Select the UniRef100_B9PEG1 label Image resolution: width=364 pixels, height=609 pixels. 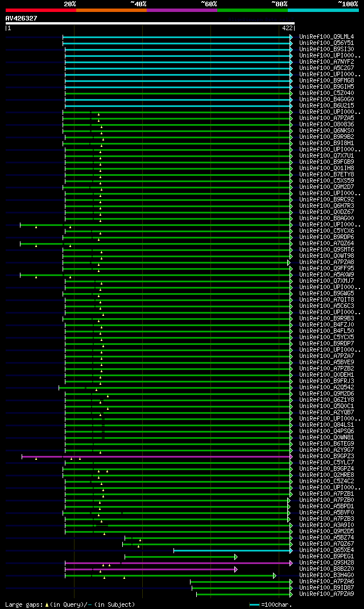pyautogui.click(x=326, y=557)
